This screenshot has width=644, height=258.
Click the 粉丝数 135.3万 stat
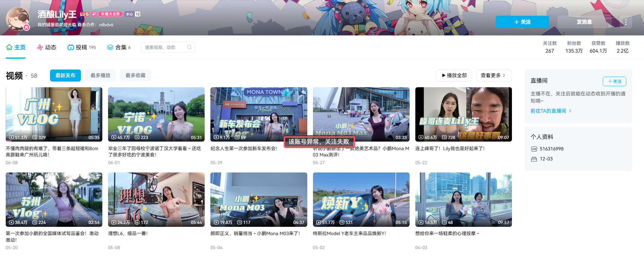(574, 47)
